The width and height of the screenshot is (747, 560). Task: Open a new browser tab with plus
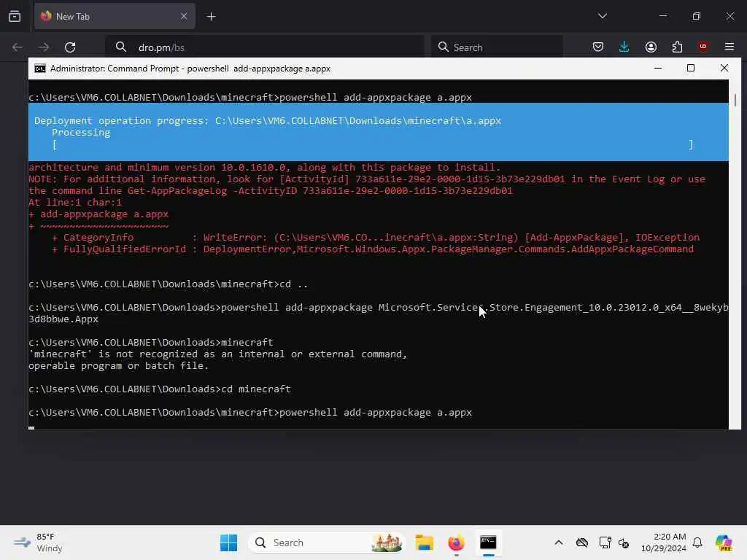(211, 17)
